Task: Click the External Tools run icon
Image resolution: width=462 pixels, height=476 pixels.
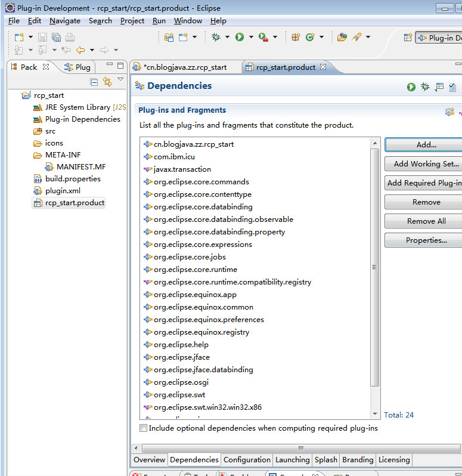Action: [263, 37]
